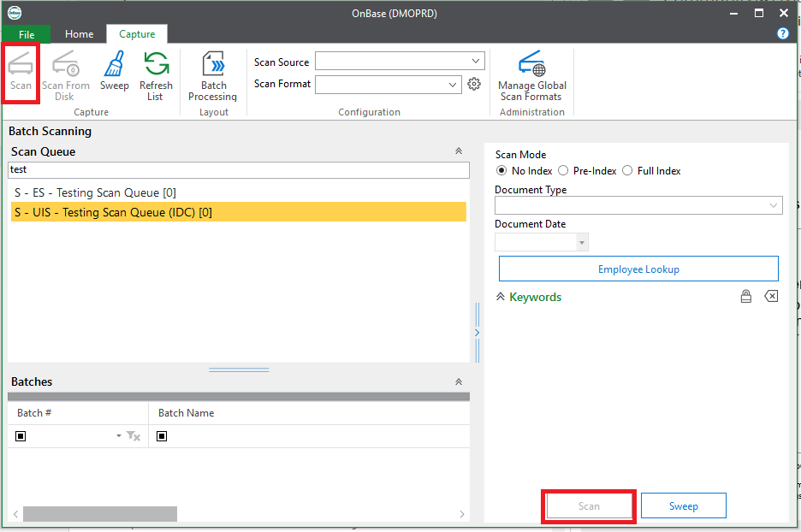Open the Document Date picker dropdown

click(582, 243)
